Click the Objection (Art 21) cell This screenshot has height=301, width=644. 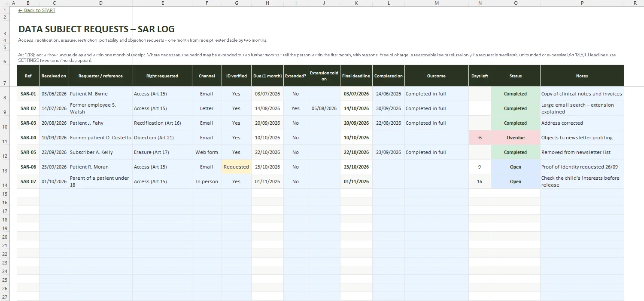pos(162,138)
